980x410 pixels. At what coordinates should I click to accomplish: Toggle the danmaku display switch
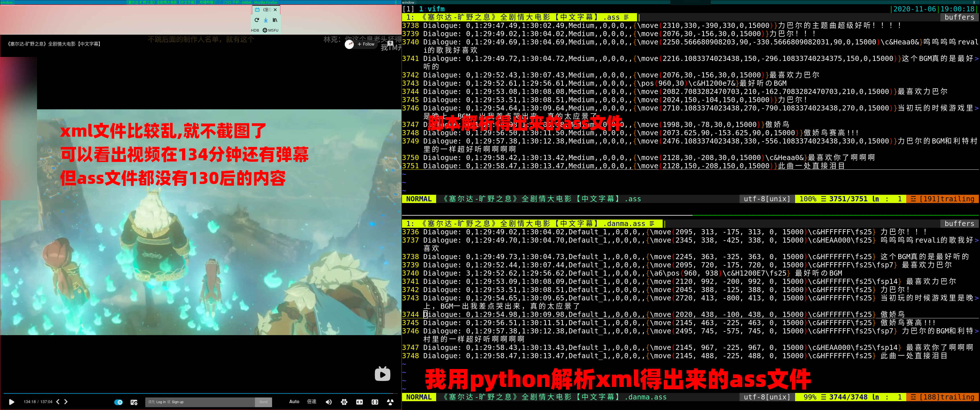click(119, 402)
